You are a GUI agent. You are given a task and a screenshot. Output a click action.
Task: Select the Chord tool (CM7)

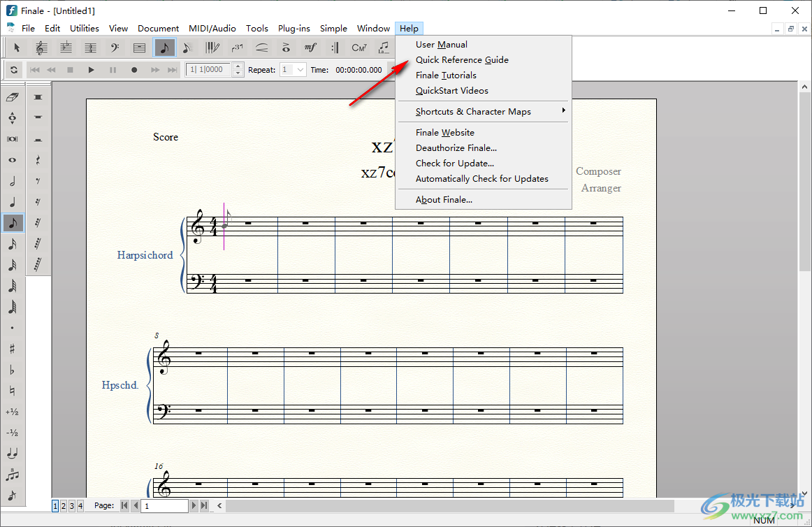pos(359,48)
